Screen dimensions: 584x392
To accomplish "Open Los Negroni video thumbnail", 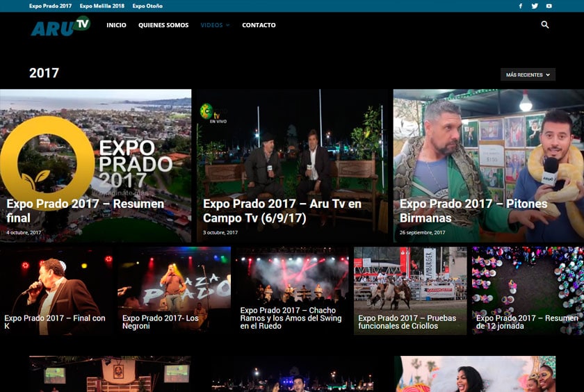I will coord(175,291).
